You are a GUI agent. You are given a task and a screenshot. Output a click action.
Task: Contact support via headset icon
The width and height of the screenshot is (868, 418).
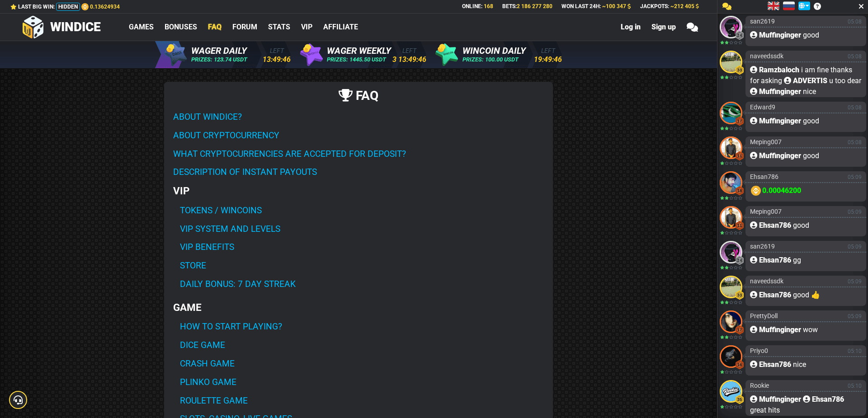(18, 400)
